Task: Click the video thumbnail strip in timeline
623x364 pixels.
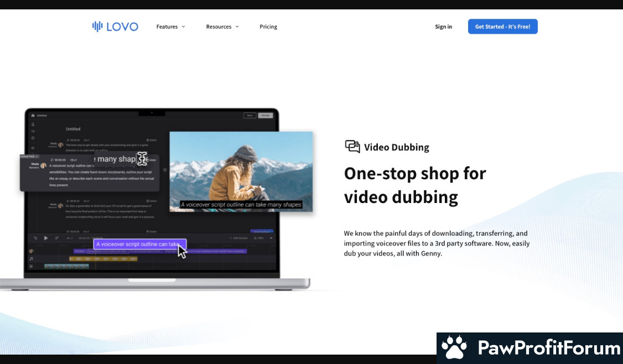Action: point(66,266)
